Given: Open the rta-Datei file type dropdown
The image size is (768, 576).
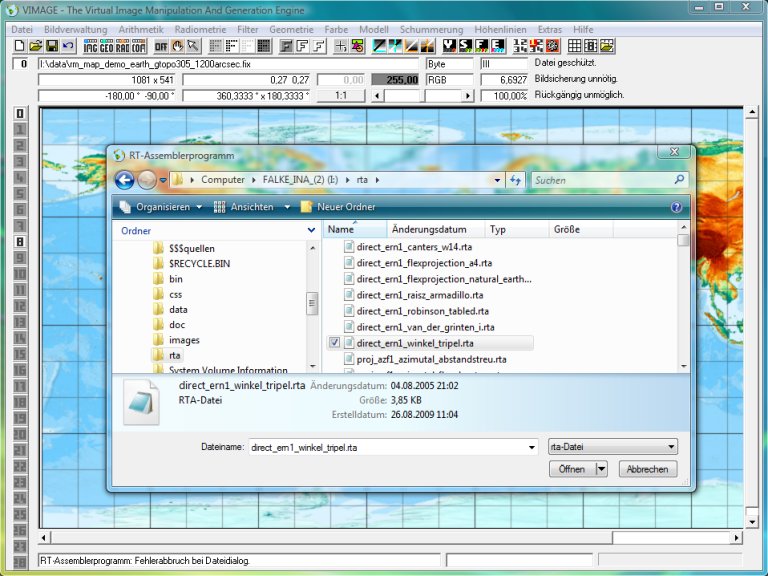Looking at the screenshot, I should pos(614,447).
